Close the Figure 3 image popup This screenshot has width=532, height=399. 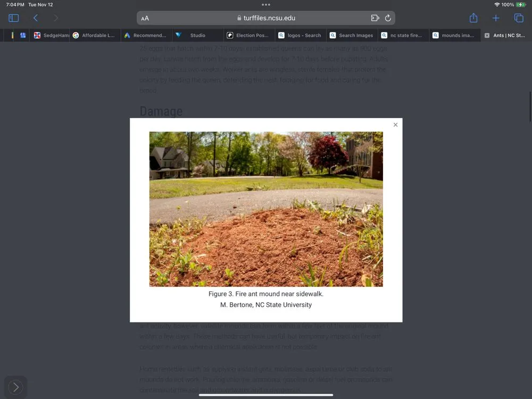(396, 125)
